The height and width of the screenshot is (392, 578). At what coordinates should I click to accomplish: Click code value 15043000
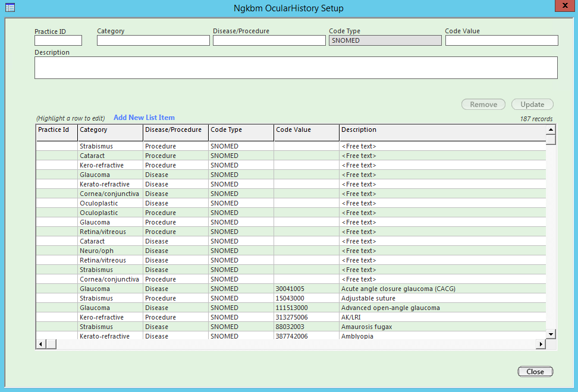tap(290, 299)
